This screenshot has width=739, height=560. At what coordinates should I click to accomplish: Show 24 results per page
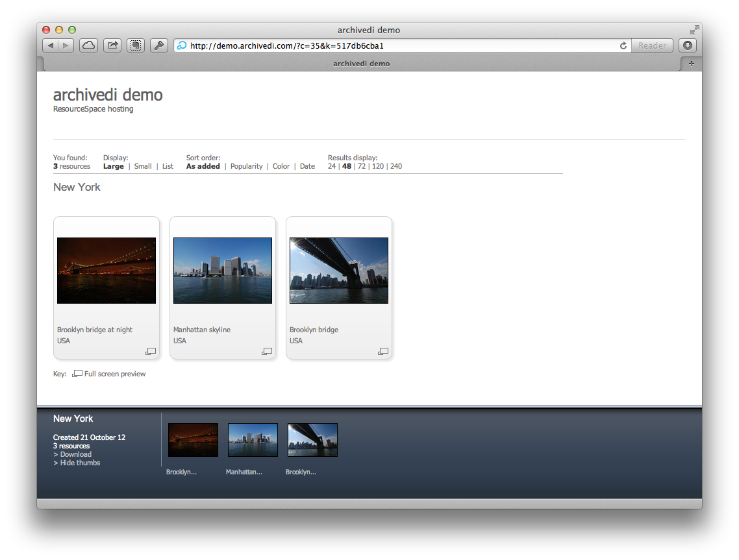click(332, 166)
